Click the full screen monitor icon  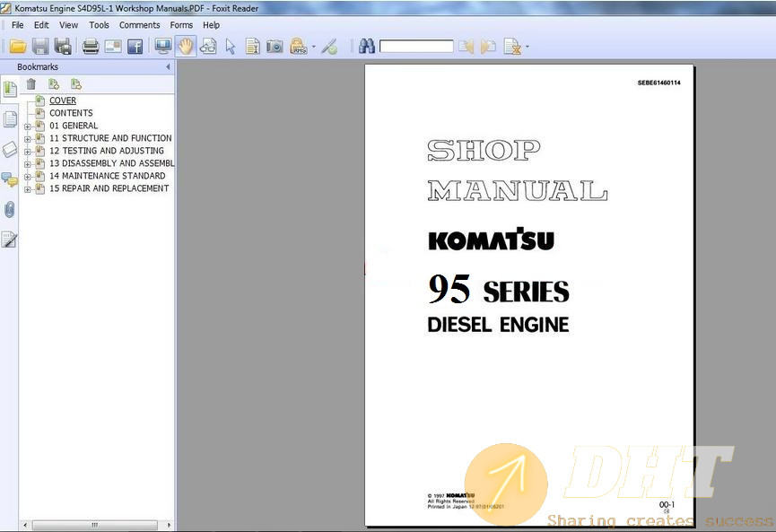162,47
